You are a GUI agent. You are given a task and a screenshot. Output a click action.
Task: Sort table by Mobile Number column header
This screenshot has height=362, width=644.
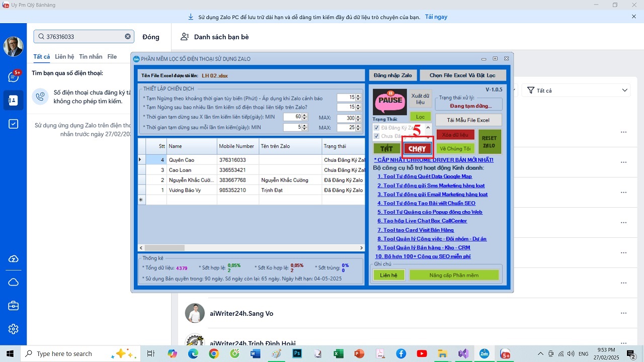pyautogui.click(x=237, y=146)
